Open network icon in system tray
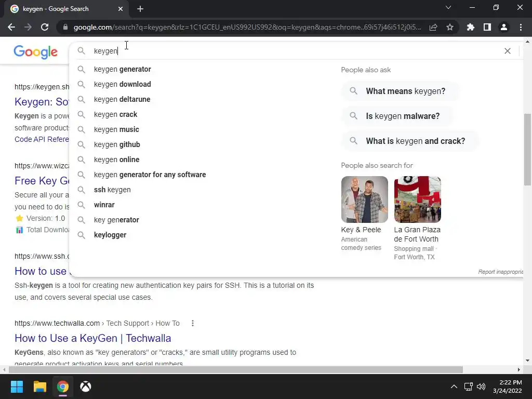The image size is (532, 399). [x=469, y=387]
